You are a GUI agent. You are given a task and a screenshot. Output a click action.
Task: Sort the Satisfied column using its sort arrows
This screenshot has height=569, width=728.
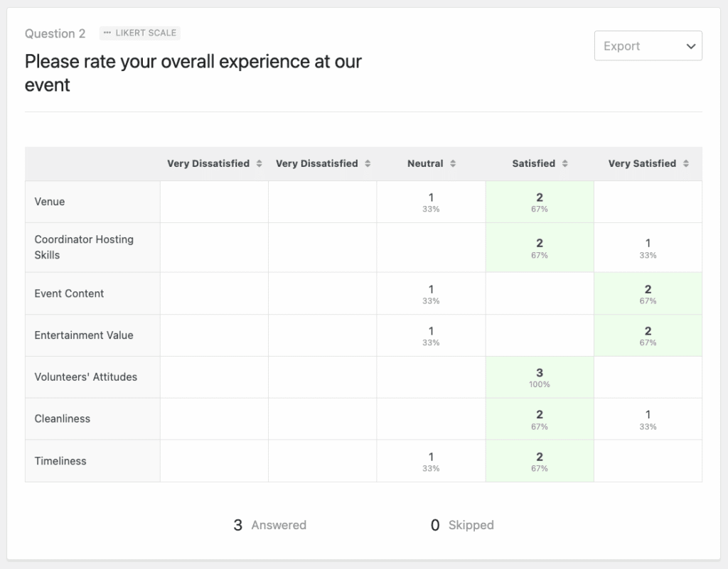(x=565, y=163)
